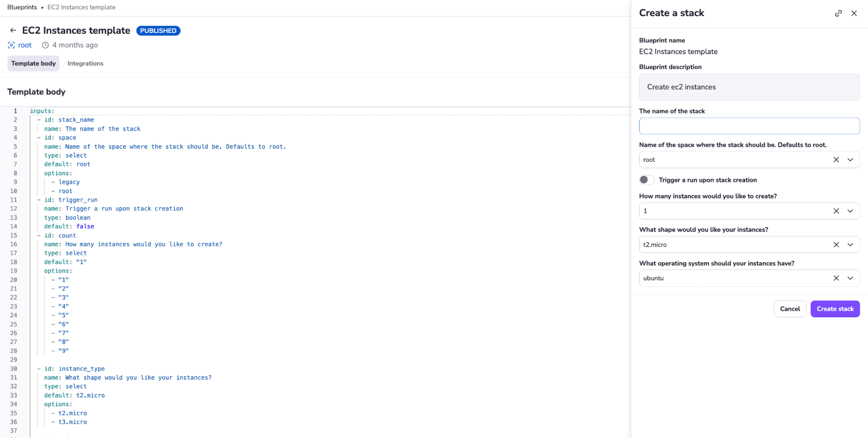
Task: Click option 'legacy' in the code
Action: point(69,182)
